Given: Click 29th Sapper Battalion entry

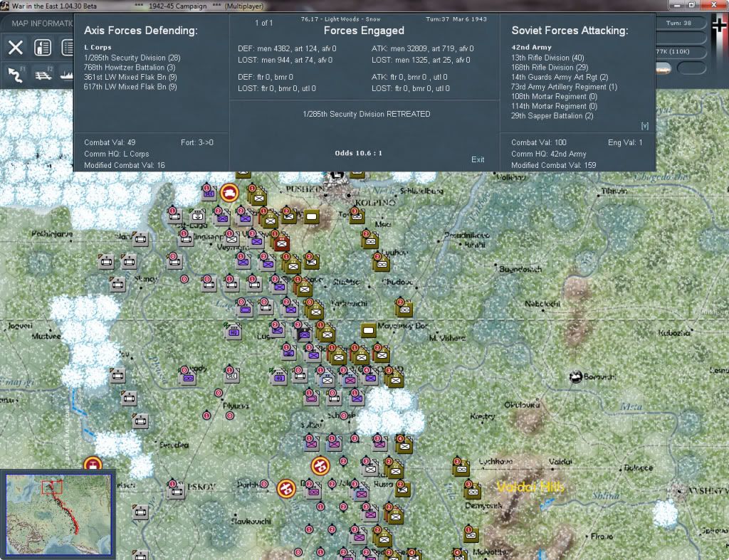Looking at the screenshot, I should pyautogui.click(x=552, y=116).
